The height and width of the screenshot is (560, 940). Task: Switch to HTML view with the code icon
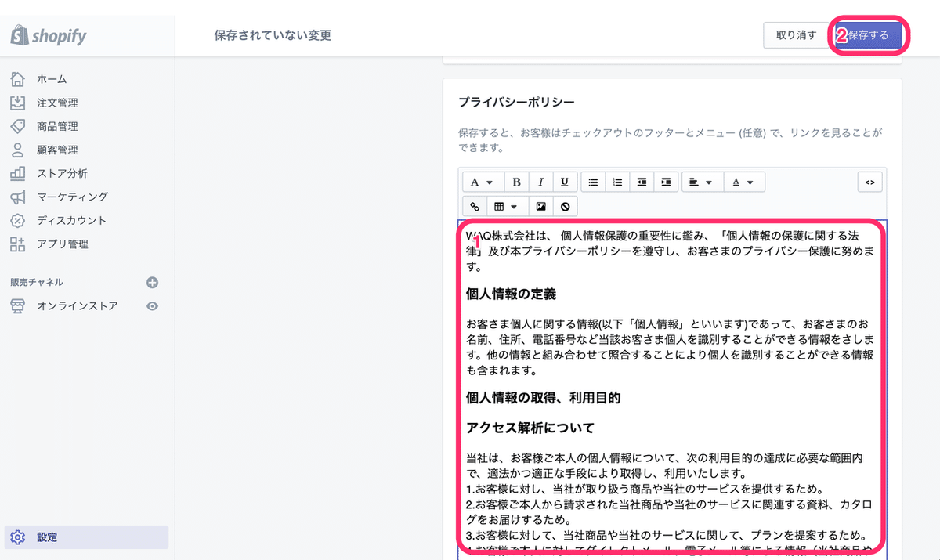(869, 182)
